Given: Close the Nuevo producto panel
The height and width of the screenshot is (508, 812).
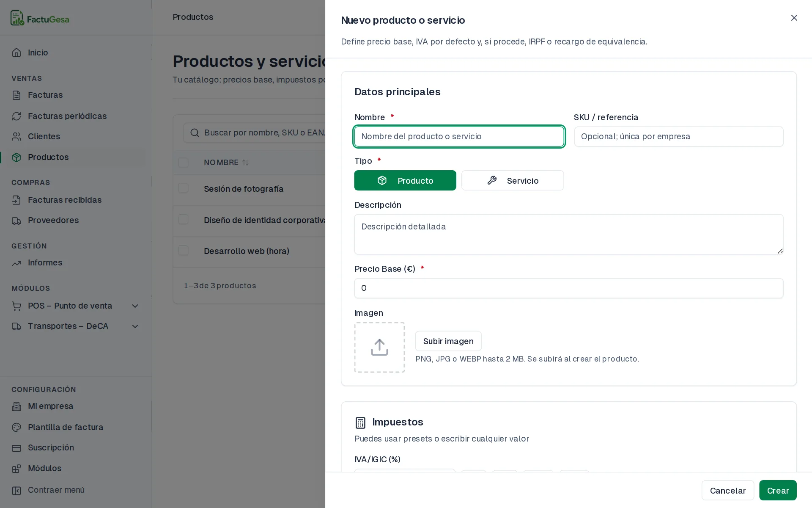Looking at the screenshot, I should click(794, 18).
